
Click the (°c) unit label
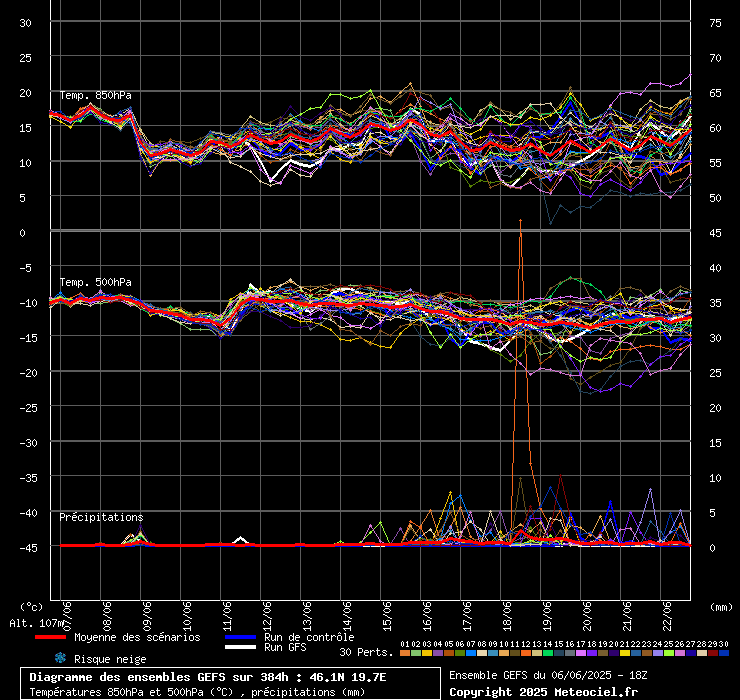[x=32, y=607]
